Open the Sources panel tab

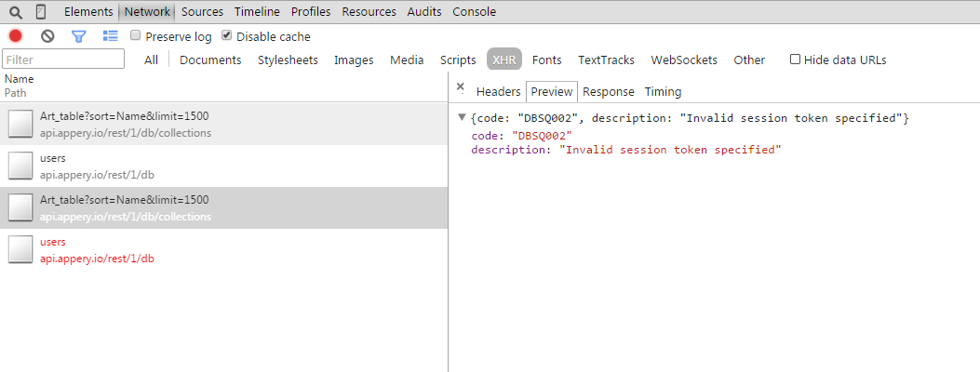pos(202,12)
